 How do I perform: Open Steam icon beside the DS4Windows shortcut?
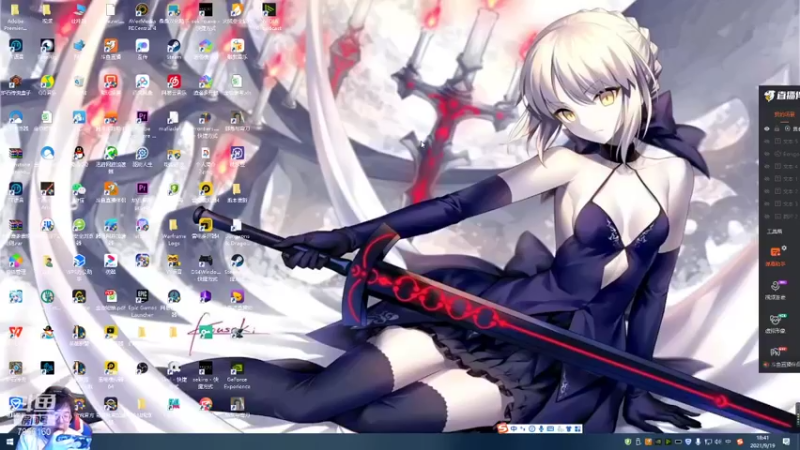coord(237,261)
